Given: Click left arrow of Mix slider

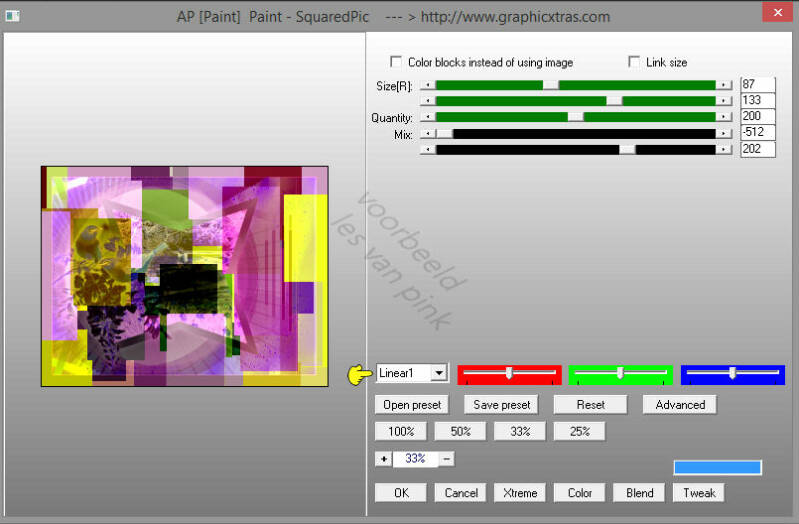Looking at the screenshot, I should [x=428, y=134].
